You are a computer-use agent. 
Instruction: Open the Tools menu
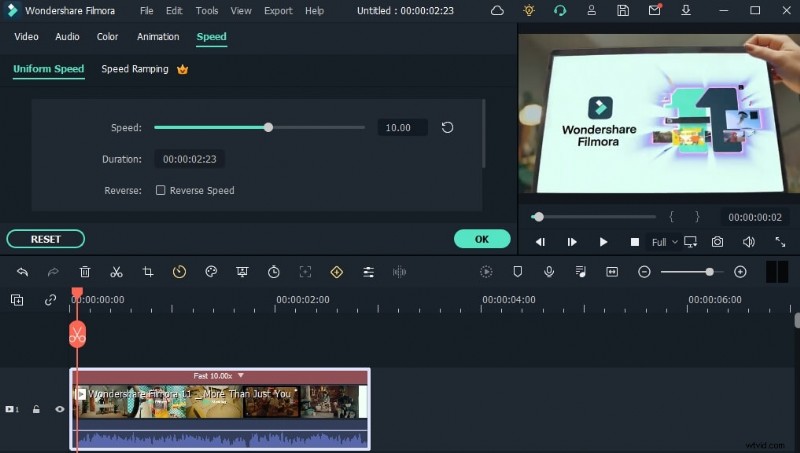(207, 11)
